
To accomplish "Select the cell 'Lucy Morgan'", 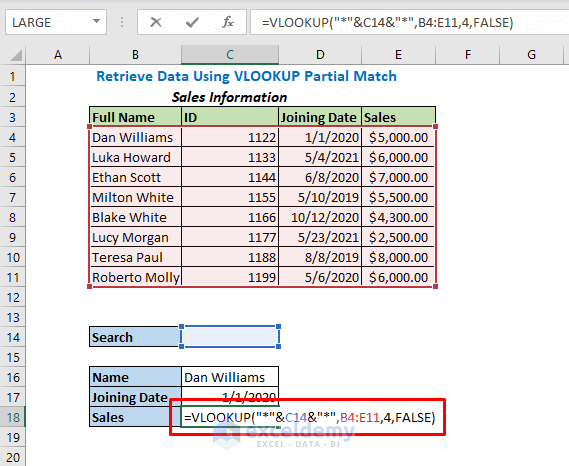I will click(x=135, y=237).
